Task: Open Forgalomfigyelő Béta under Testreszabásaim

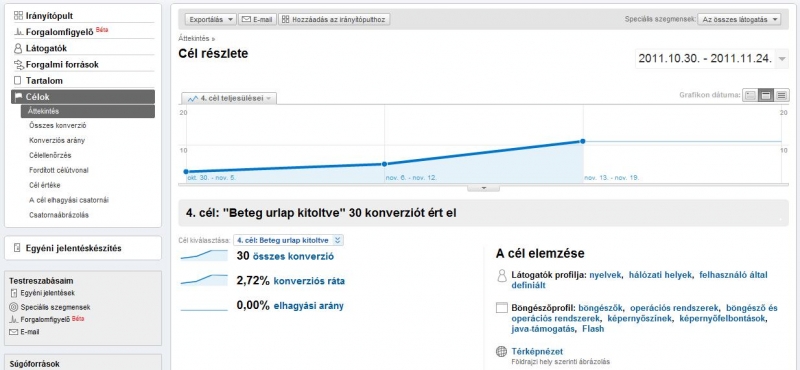Action: click(x=52, y=319)
